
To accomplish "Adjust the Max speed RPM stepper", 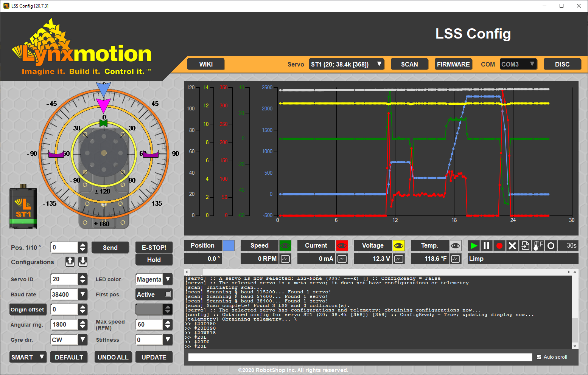I will pos(168,324).
